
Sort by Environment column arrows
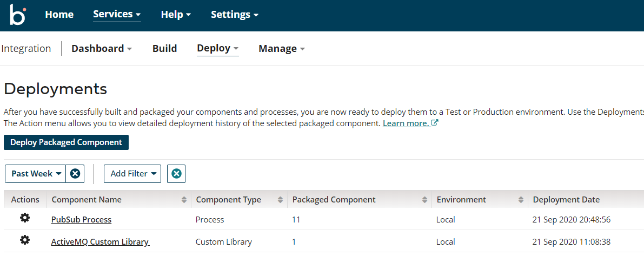[521, 200]
